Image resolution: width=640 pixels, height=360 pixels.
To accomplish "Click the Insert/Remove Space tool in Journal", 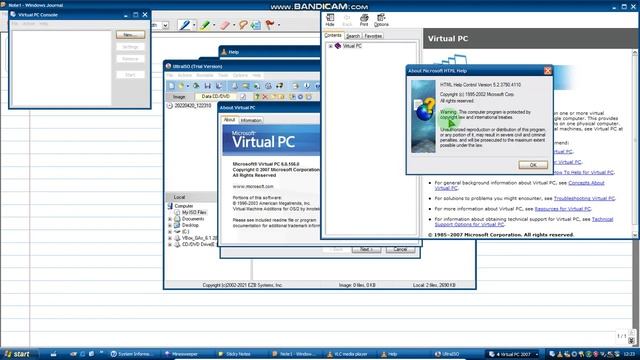I will tap(256, 25).
